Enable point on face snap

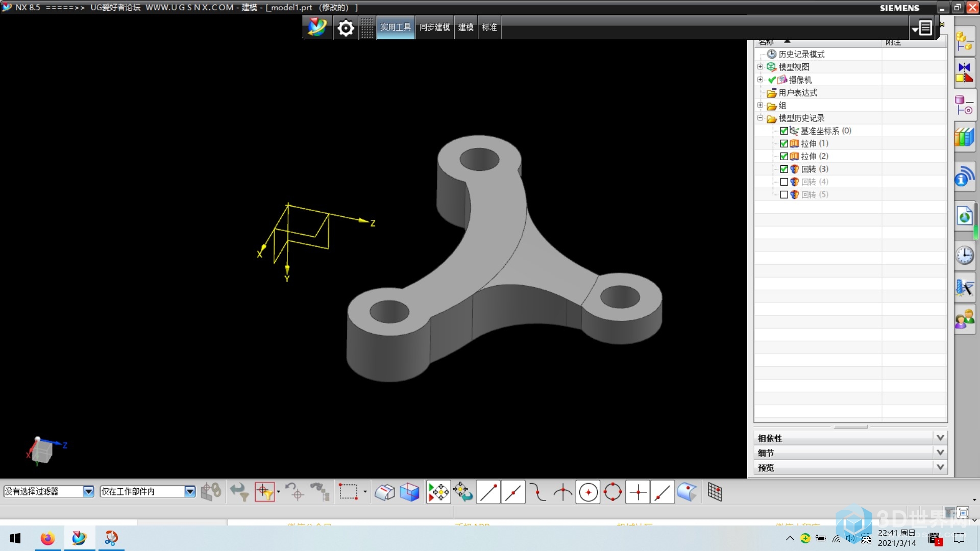click(x=687, y=492)
